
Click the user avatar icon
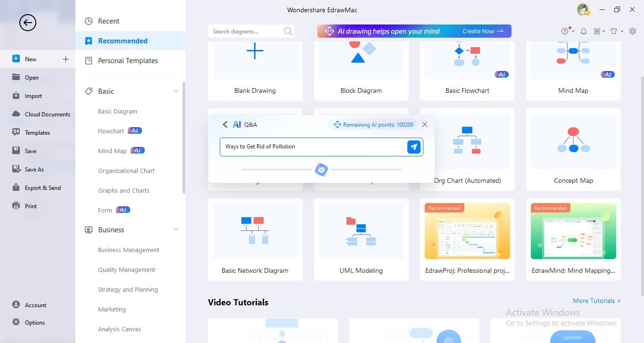(x=583, y=9)
